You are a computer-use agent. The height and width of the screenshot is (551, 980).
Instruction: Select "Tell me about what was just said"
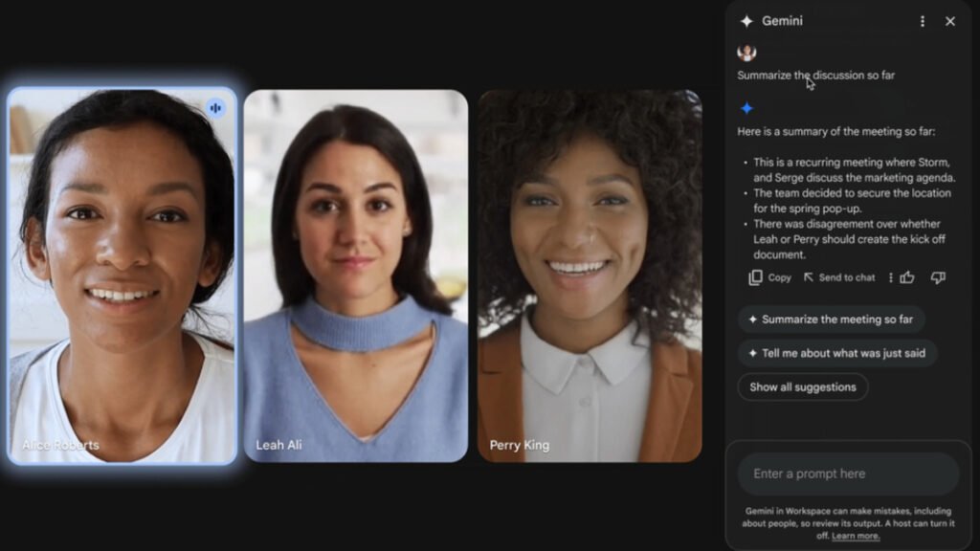click(837, 353)
